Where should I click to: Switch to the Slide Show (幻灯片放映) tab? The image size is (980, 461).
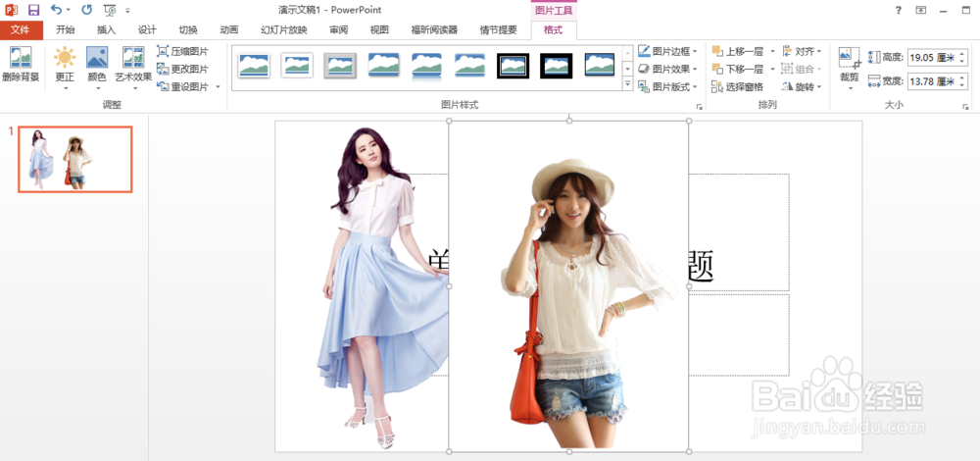pyautogui.click(x=284, y=30)
